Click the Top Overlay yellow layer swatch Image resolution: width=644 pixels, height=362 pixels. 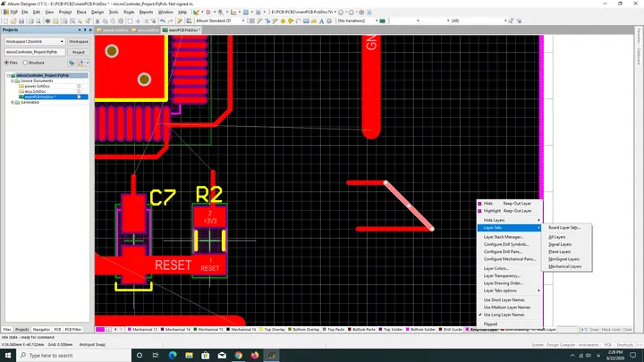(x=261, y=330)
